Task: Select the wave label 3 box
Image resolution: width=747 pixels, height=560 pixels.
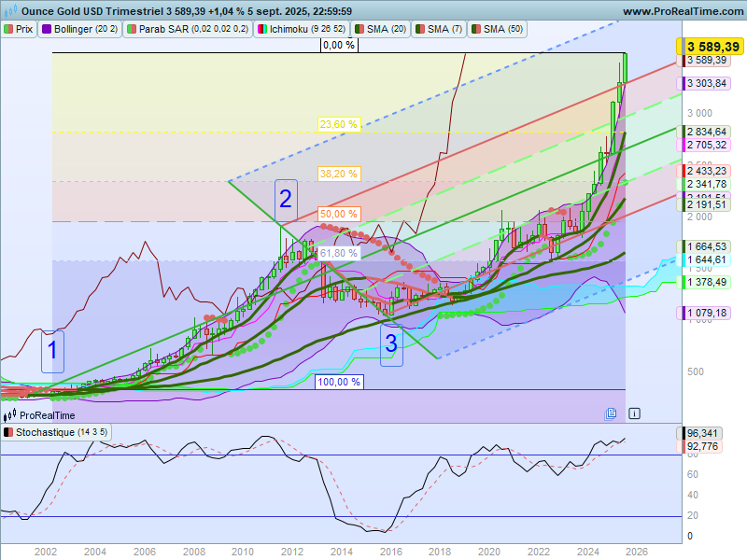Action: (x=391, y=344)
